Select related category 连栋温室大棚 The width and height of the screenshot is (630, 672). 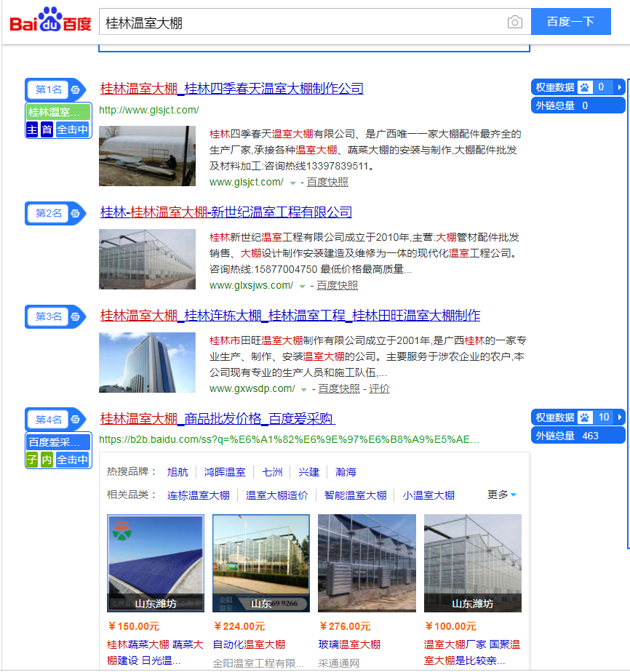[198, 495]
